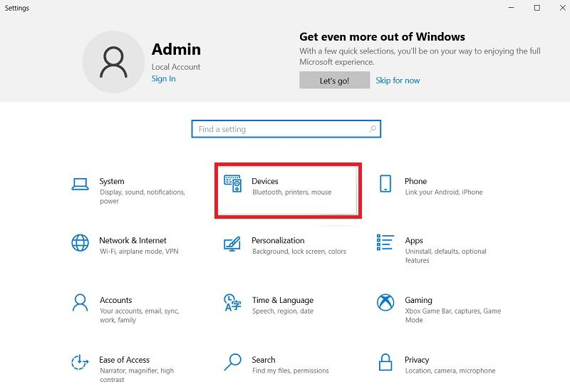Open Phone settings title

415,181
